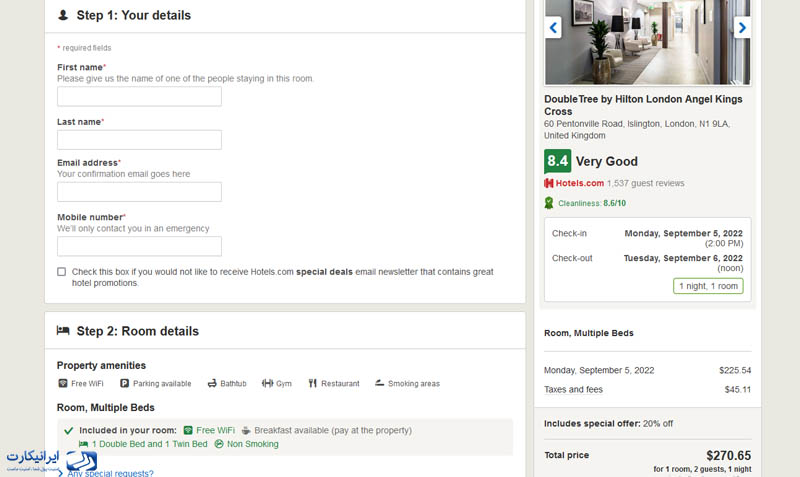Click the 60 Pentonville Road address

637,130
